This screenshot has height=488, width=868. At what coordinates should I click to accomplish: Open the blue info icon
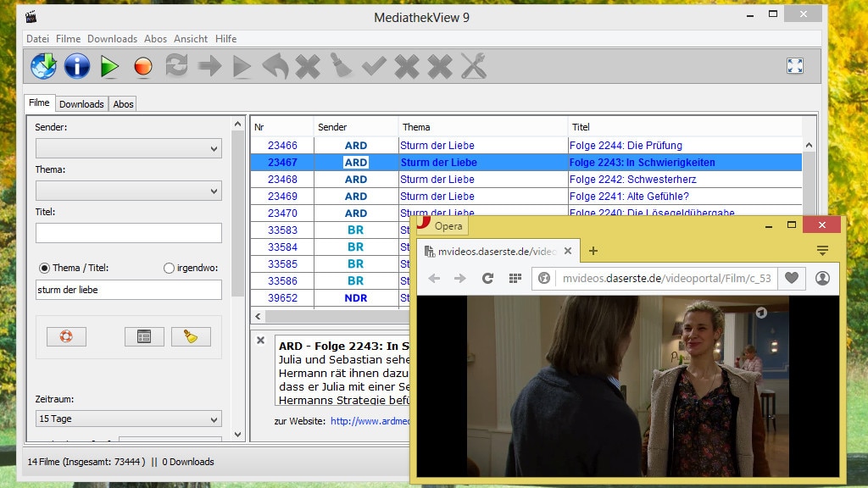coord(76,65)
